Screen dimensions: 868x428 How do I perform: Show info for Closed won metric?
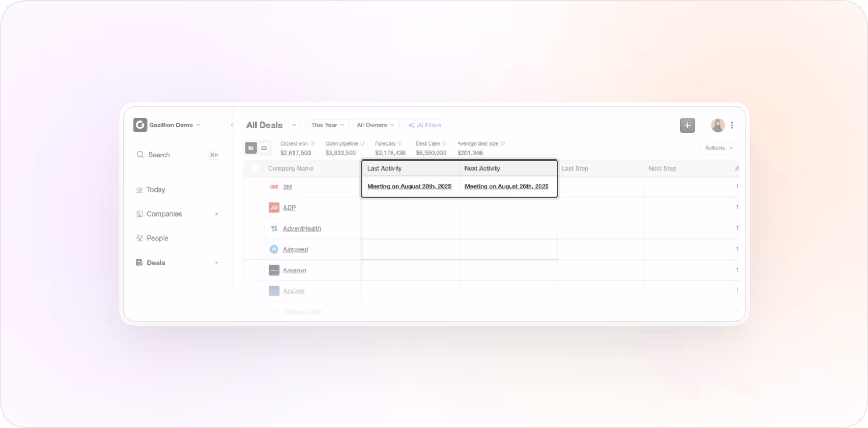click(313, 143)
